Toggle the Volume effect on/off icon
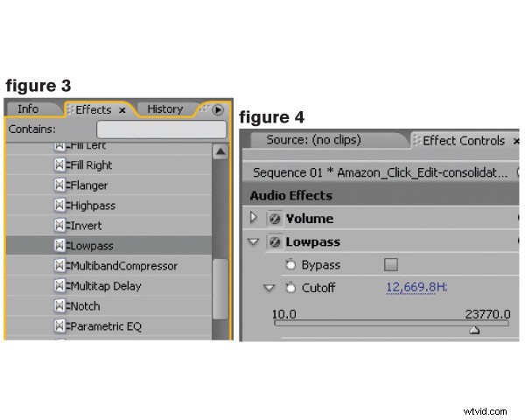525x420 pixels. point(275,219)
